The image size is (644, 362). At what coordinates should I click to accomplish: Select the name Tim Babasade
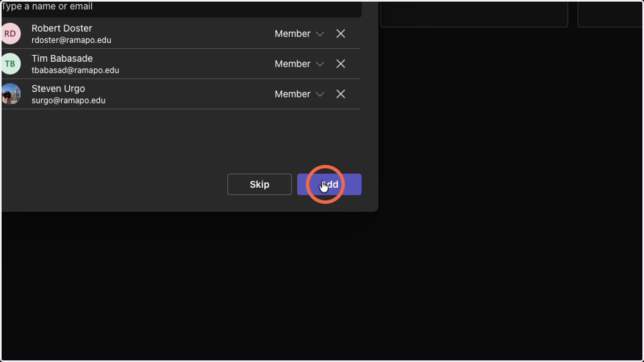tap(62, 58)
